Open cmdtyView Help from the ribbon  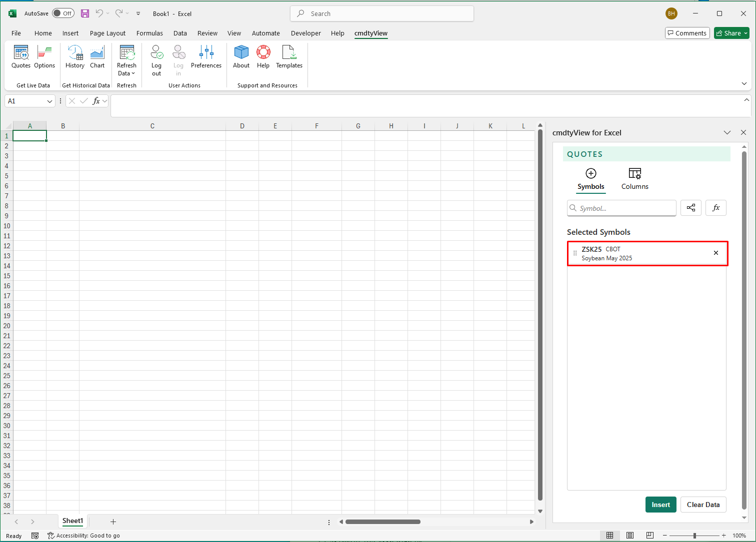pos(263,57)
